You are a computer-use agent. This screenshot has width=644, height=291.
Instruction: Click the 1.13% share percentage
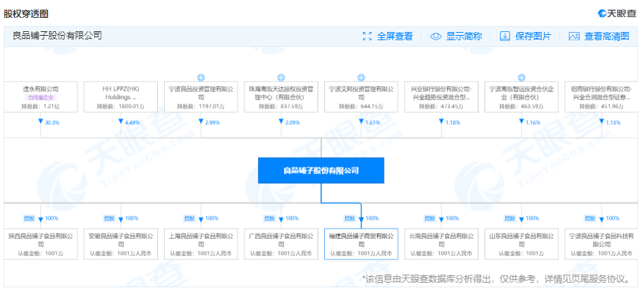click(613, 123)
